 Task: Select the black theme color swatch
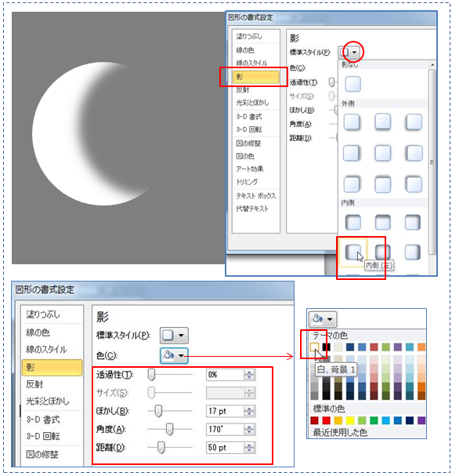point(326,347)
